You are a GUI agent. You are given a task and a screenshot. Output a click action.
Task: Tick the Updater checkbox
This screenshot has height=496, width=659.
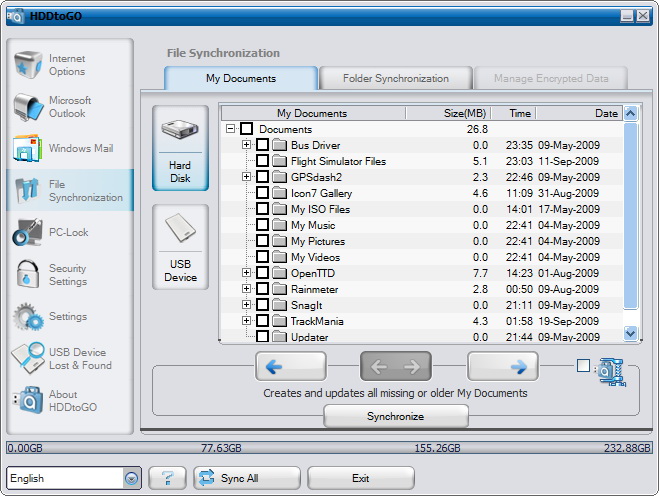(x=262, y=336)
